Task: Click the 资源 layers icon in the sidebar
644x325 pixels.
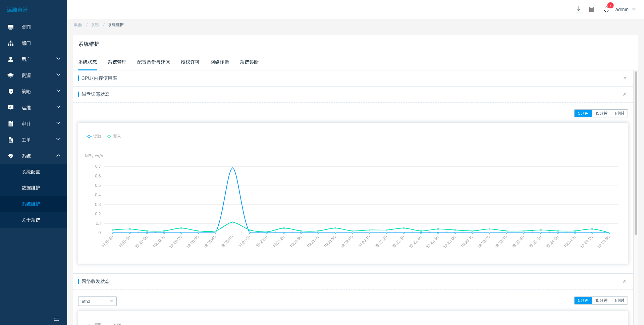Action: tap(11, 75)
